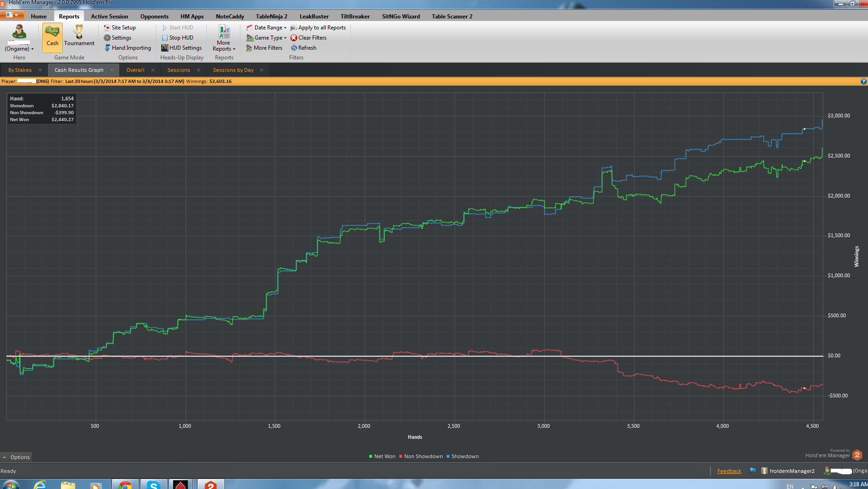Open the Windows Start button
The image size is (868, 489).
(x=10, y=484)
